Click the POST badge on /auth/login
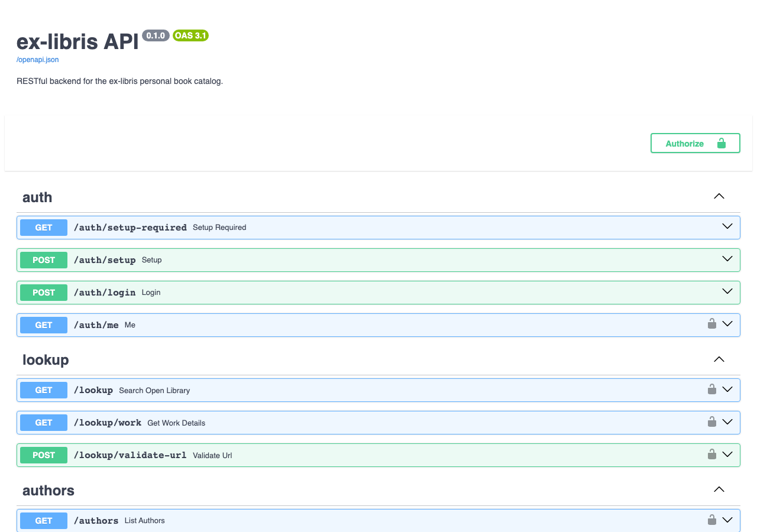The width and height of the screenshot is (757, 532). 43,292
